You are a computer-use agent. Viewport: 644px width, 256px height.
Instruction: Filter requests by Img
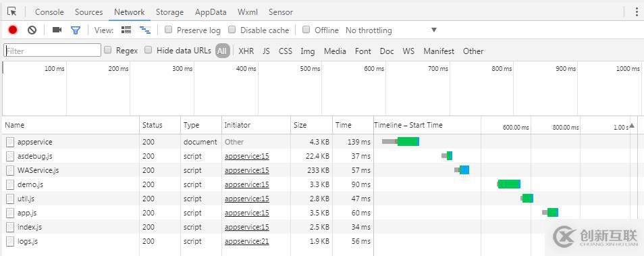(x=308, y=51)
